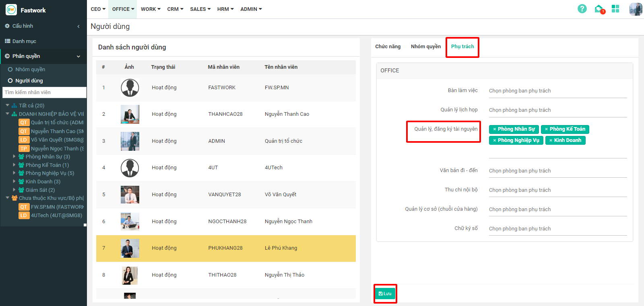Select Nhóm quyền in sidebar
Image resolution: width=644 pixels, height=306 pixels.
pos(30,70)
